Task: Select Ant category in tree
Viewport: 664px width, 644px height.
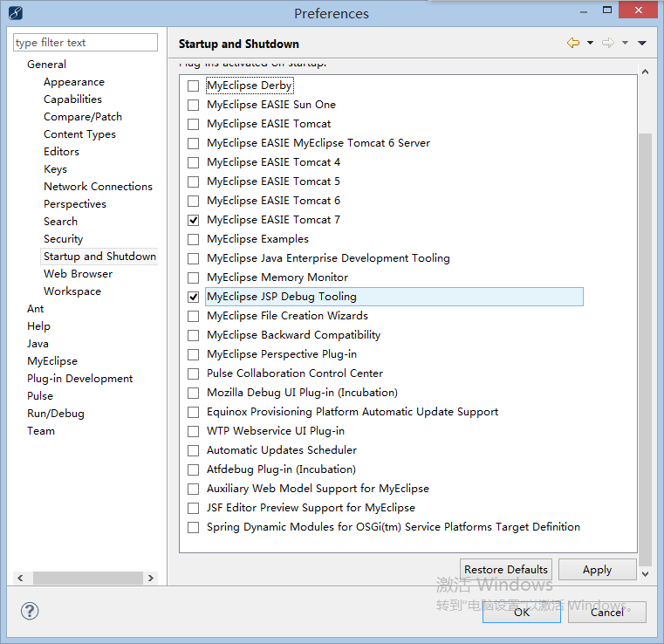Action: (x=36, y=309)
